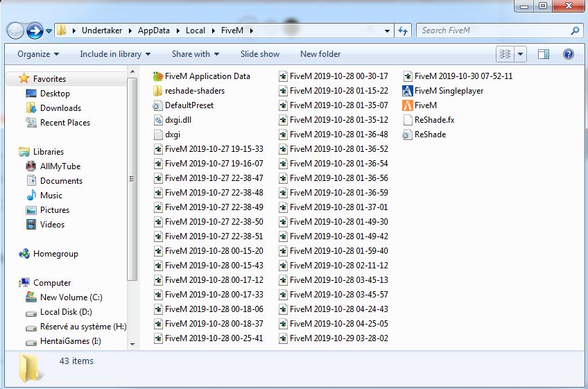Click the New folder button
588x389 pixels.
pos(320,54)
